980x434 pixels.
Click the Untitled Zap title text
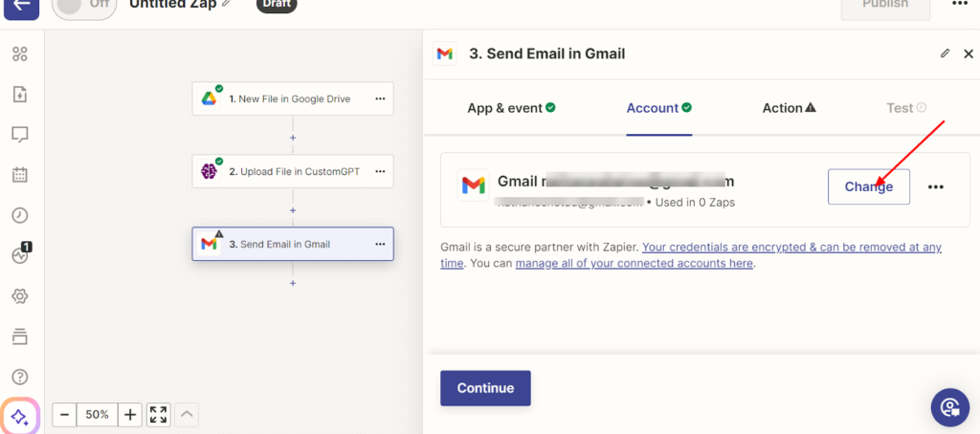click(x=173, y=5)
